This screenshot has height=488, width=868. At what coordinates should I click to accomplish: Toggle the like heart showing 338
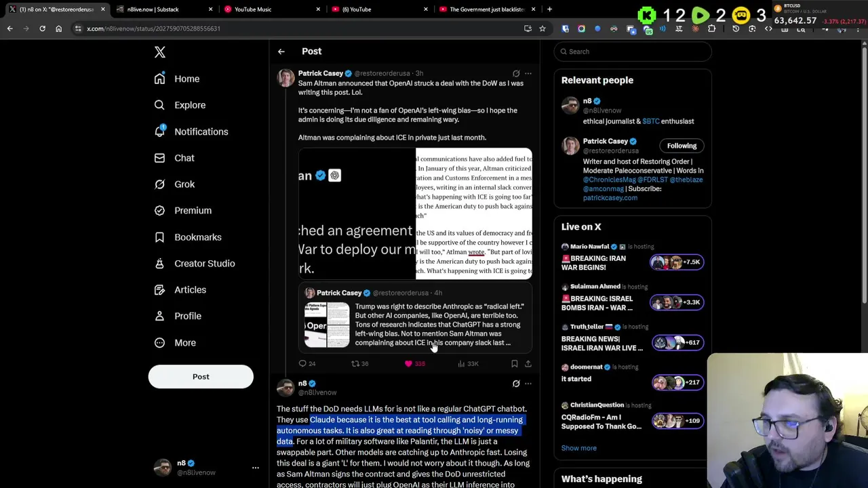414,364
